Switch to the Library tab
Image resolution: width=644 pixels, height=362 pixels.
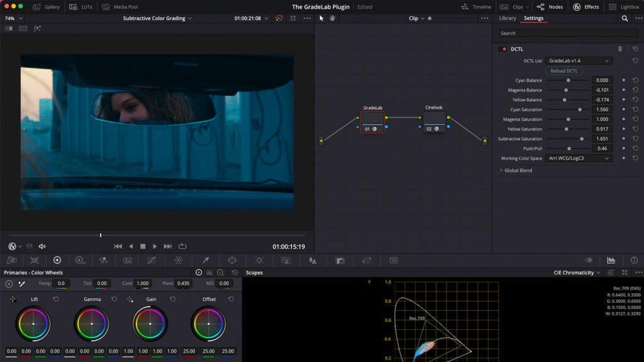coord(507,18)
